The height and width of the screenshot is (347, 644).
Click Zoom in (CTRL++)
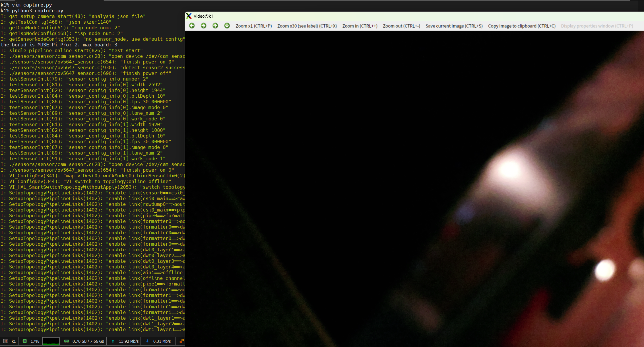tap(360, 26)
